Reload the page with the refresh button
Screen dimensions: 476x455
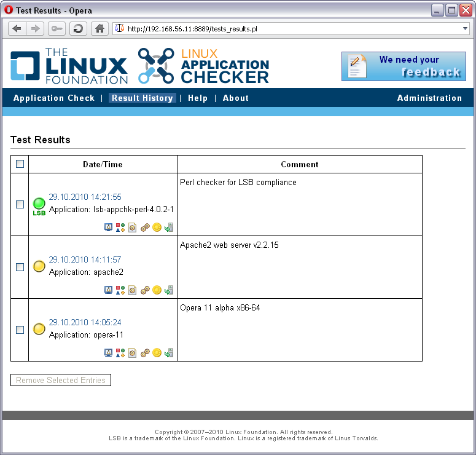[x=79, y=29]
